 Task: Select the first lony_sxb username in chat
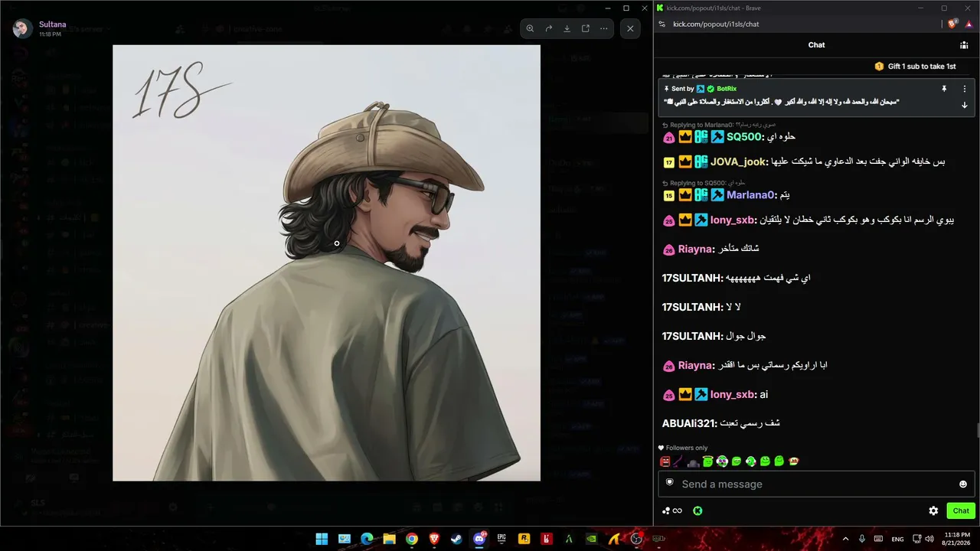coord(733,220)
